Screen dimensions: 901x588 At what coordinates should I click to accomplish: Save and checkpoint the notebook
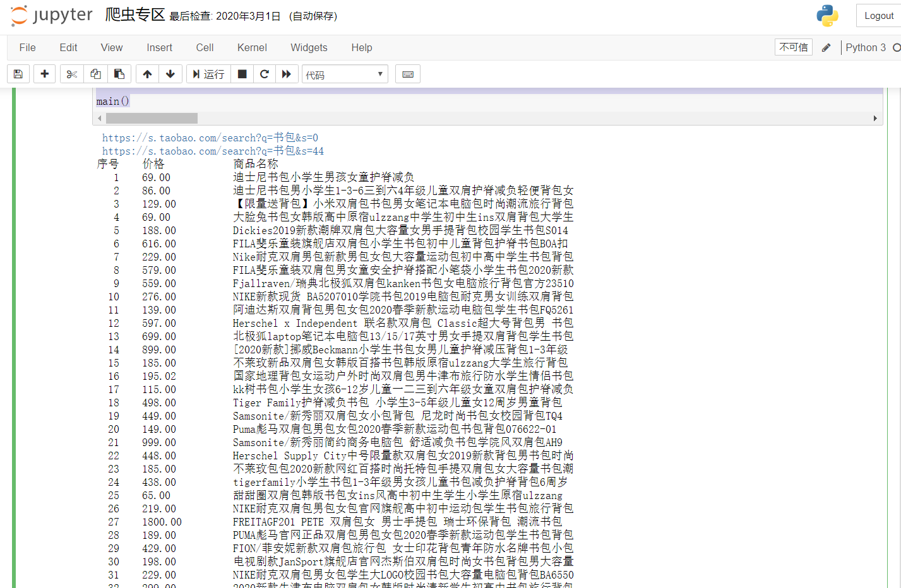[18, 74]
